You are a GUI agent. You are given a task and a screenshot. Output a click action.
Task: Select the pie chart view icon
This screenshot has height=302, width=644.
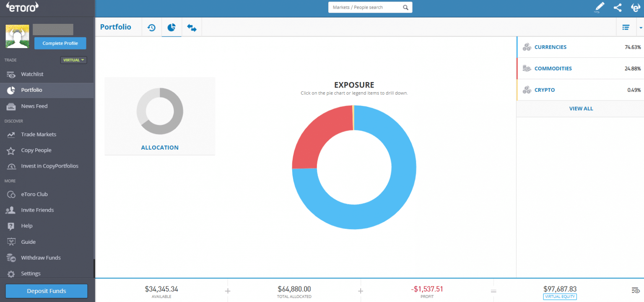(x=171, y=28)
